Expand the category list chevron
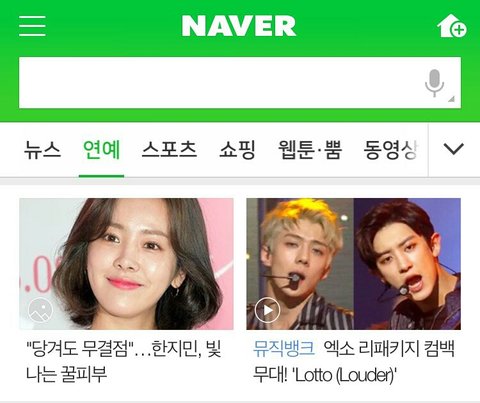 click(454, 149)
